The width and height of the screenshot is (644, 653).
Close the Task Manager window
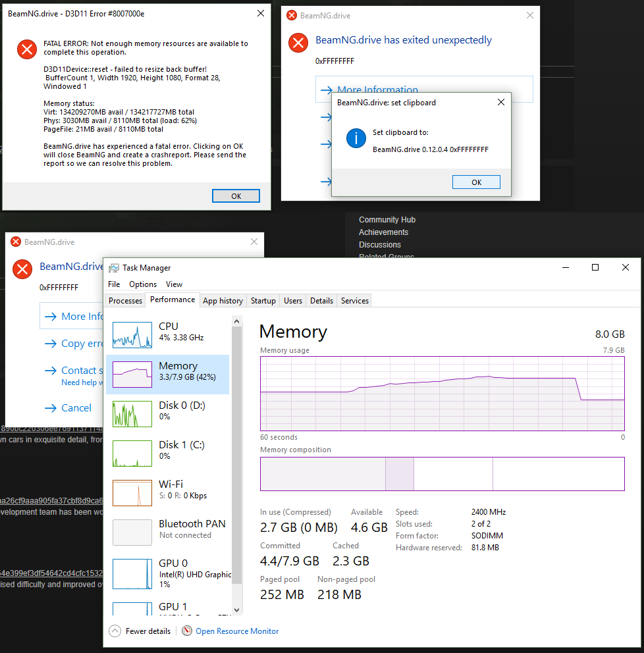(x=626, y=267)
